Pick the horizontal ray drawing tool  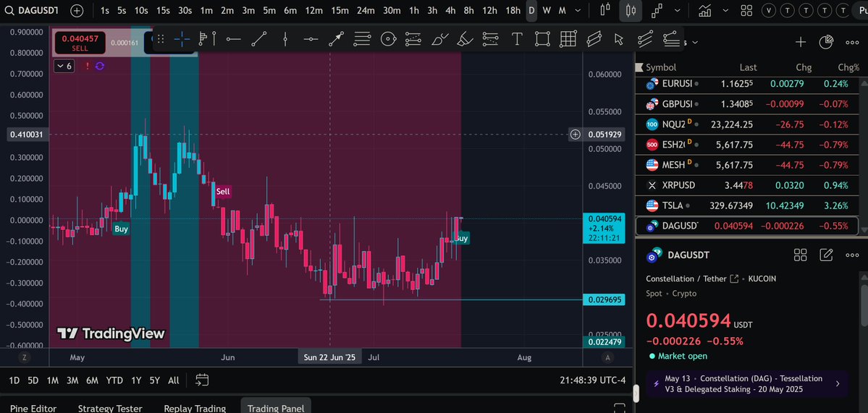point(233,39)
